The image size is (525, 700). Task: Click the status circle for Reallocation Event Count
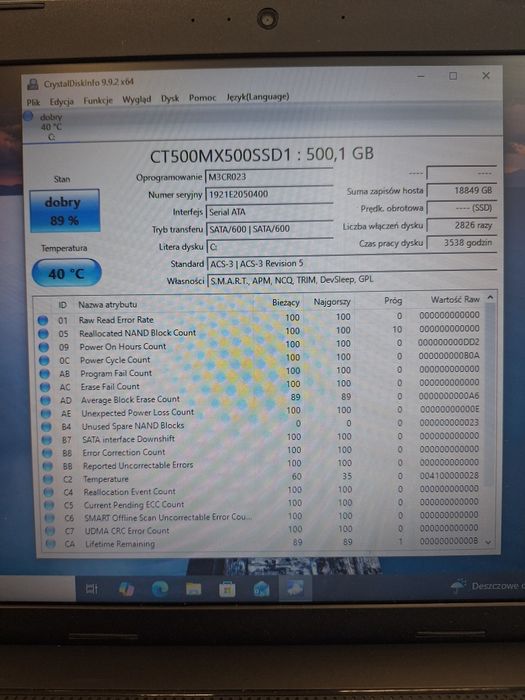(x=48, y=492)
